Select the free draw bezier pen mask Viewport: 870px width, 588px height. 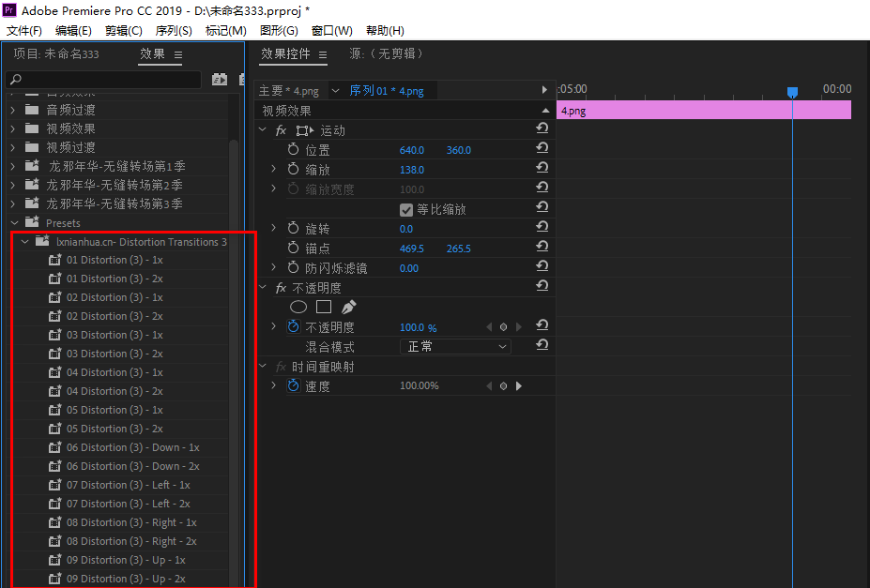(x=348, y=307)
